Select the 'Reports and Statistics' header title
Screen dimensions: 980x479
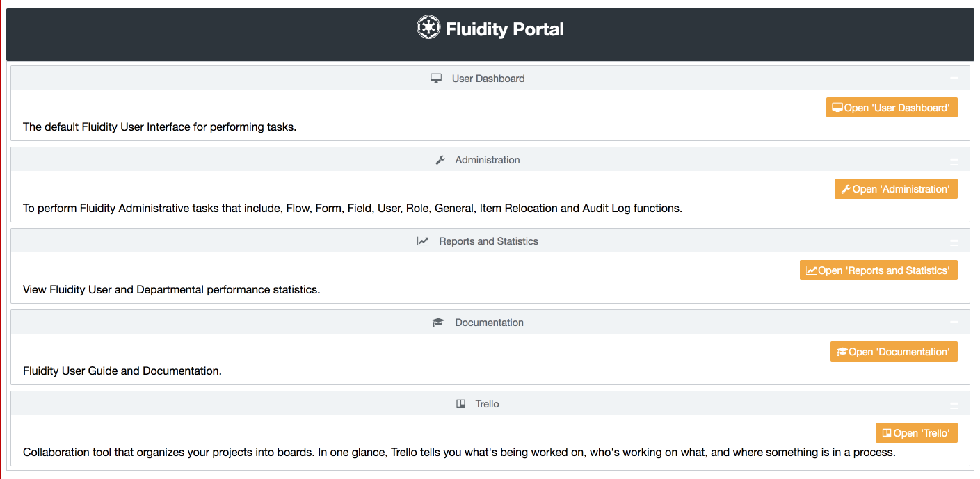(488, 241)
